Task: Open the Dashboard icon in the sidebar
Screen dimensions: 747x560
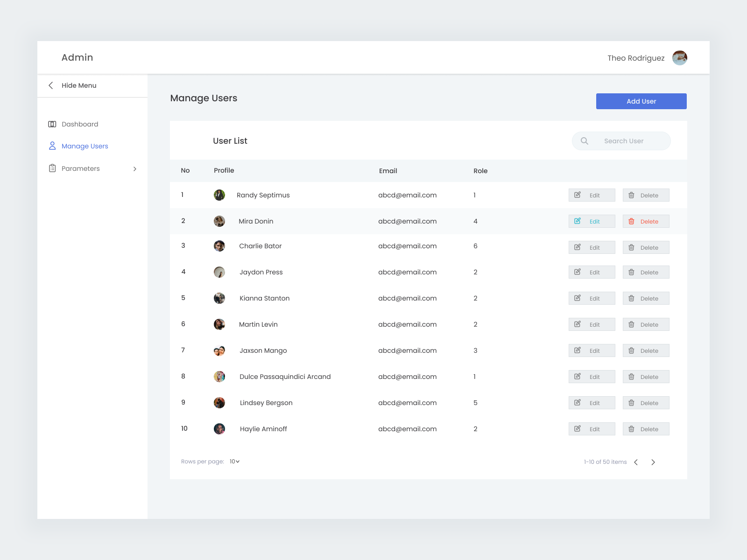Action: click(52, 124)
